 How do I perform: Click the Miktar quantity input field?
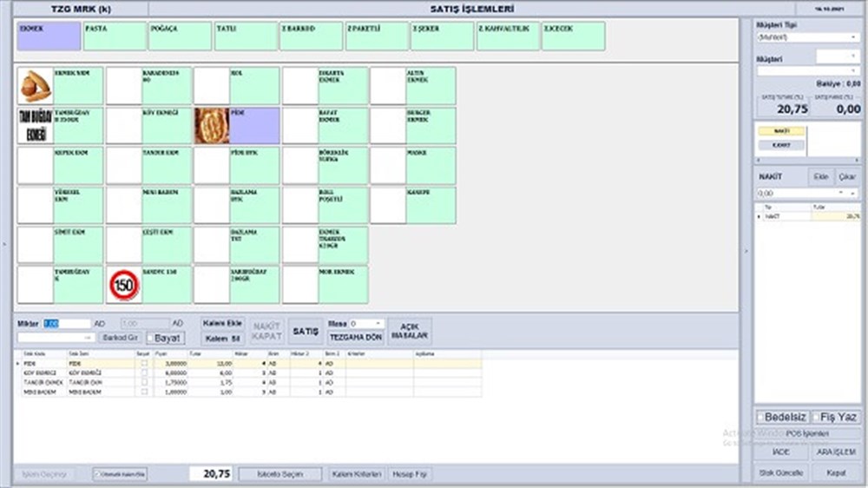tap(67, 323)
